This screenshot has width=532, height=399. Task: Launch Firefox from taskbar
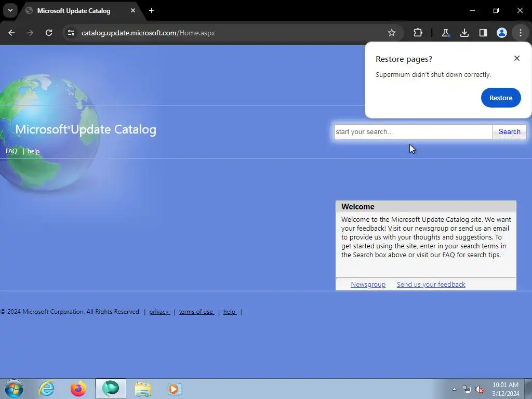point(78,389)
